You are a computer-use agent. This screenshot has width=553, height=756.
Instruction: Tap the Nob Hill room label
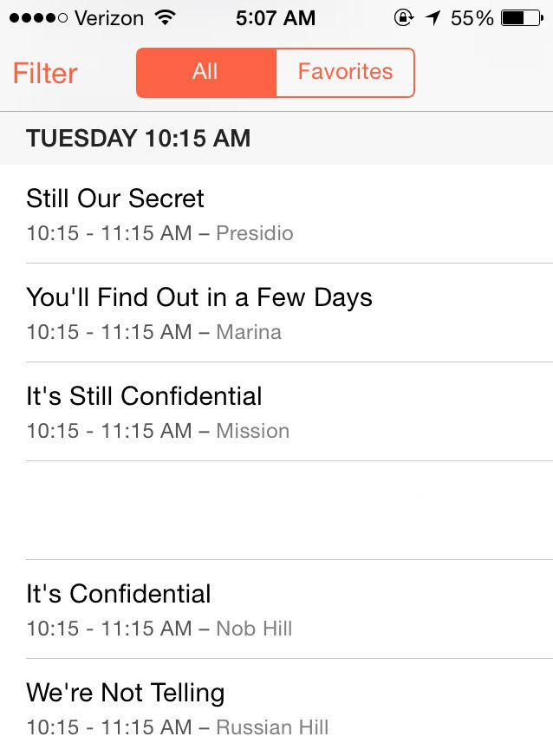254,629
